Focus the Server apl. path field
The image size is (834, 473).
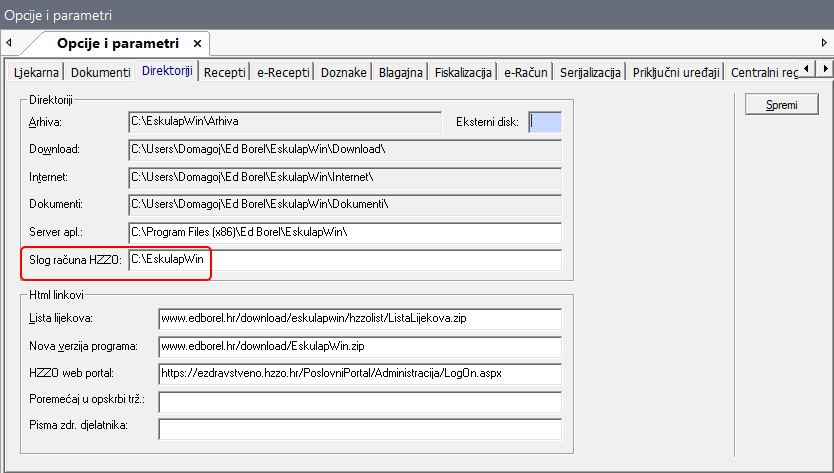[345, 232]
